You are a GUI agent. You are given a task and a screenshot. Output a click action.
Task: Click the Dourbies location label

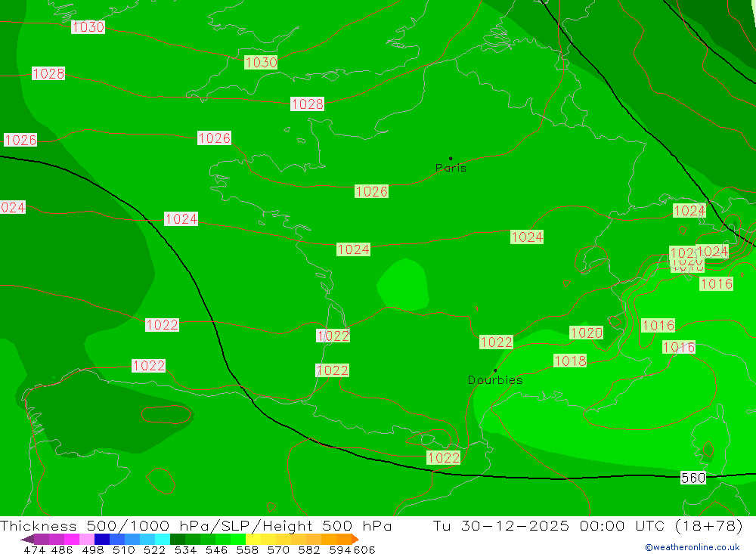pyautogui.click(x=495, y=380)
